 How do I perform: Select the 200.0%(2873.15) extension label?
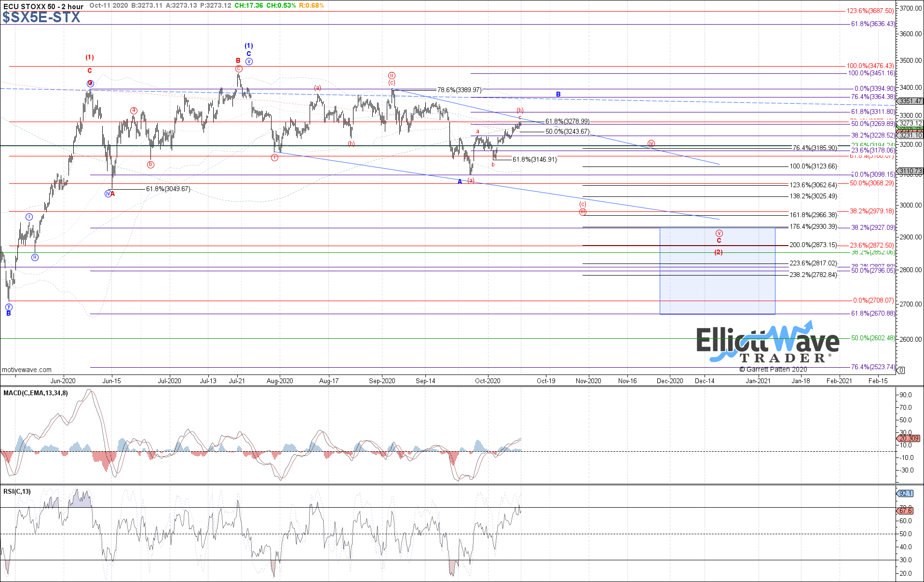(x=814, y=245)
